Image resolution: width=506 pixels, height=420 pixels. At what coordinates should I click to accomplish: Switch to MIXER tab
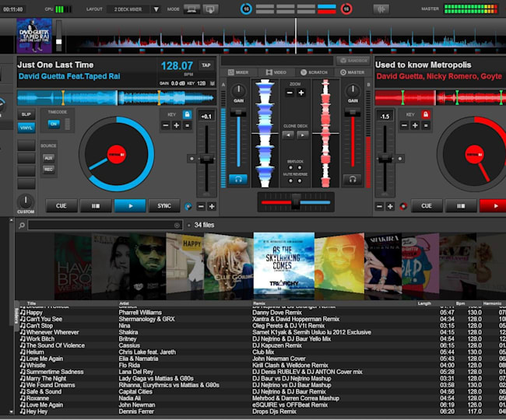pos(238,72)
